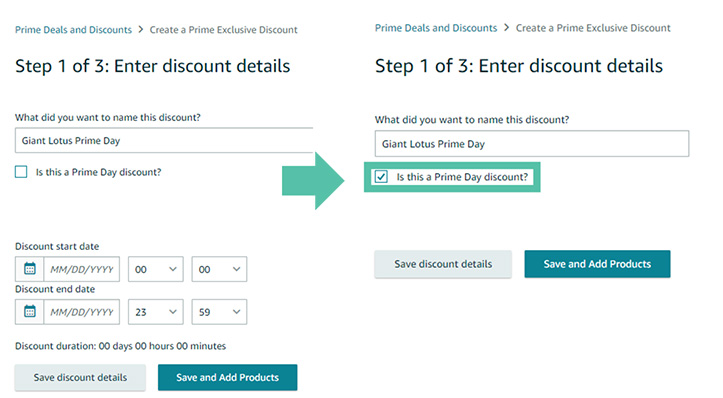The image size is (723, 398).
Task: Click the green arrow between the panels
Action: point(313,180)
